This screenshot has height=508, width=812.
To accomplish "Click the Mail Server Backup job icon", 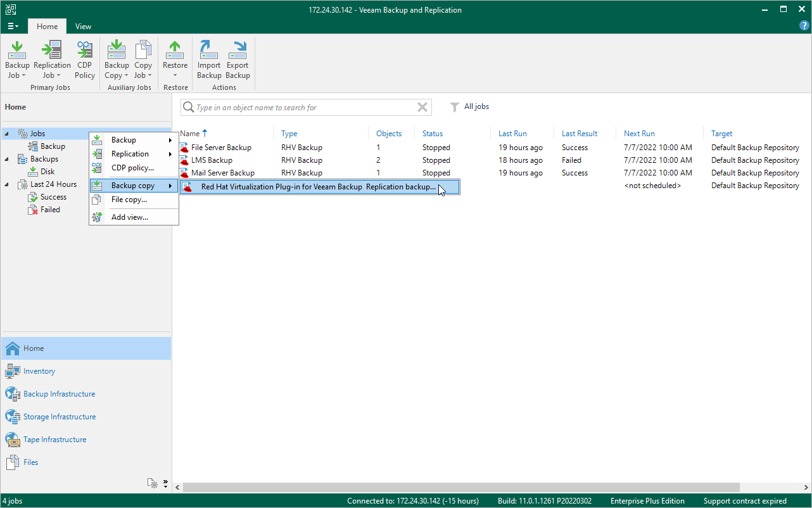I will [x=184, y=173].
